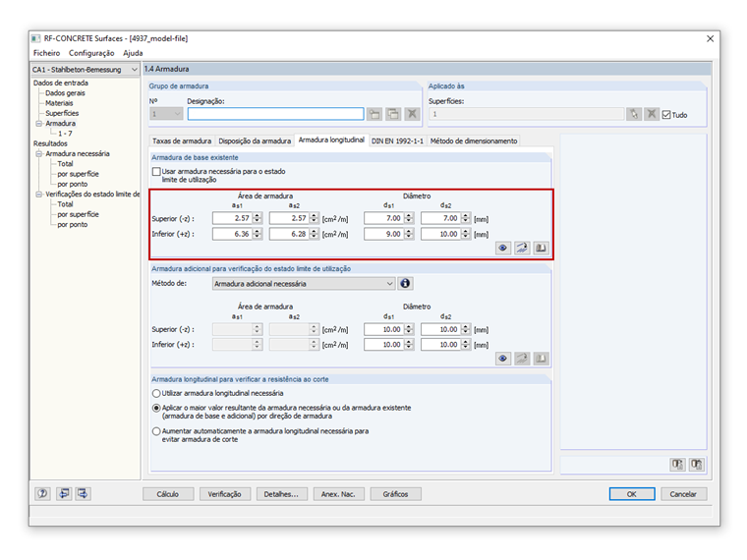Click the delete reinforcement group icon
747x560 pixels.
(412, 114)
